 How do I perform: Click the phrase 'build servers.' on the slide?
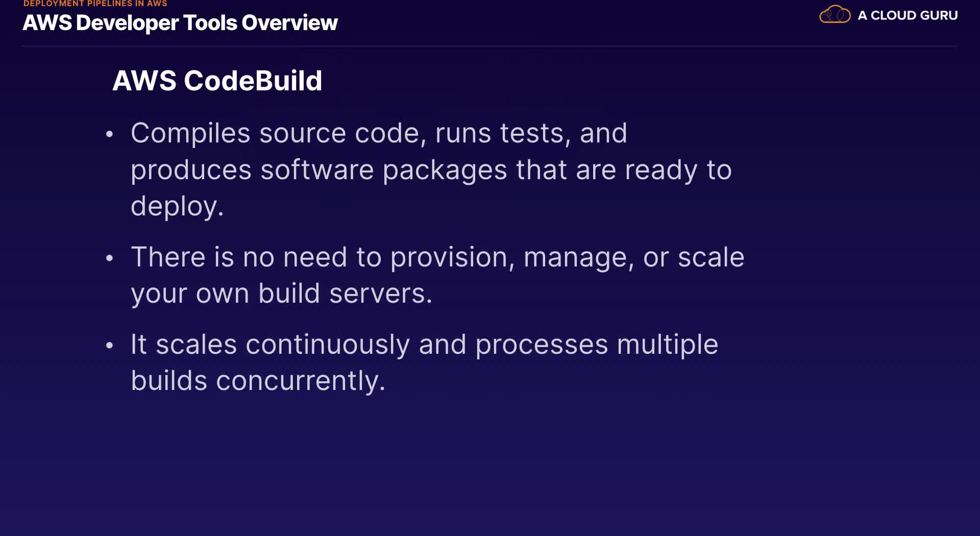click(345, 294)
